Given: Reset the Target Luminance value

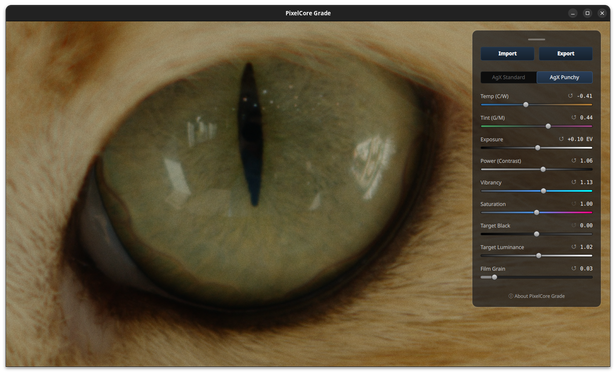Looking at the screenshot, I should [x=574, y=247].
